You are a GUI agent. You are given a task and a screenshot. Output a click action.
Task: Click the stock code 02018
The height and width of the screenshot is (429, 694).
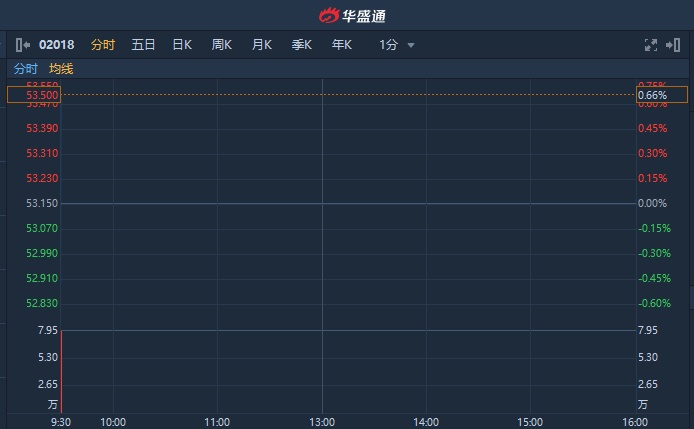click(x=58, y=45)
